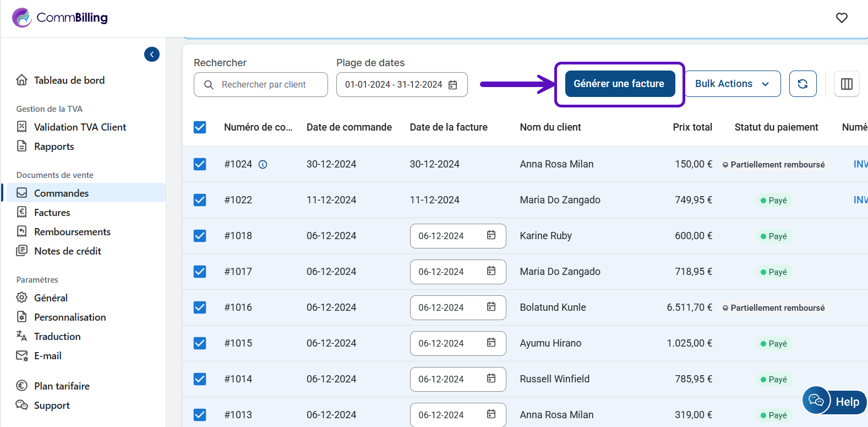Open the date range picker 01-01-2024 - 31-12-2024
This screenshot has width=868, height=427.
point(394,85)
